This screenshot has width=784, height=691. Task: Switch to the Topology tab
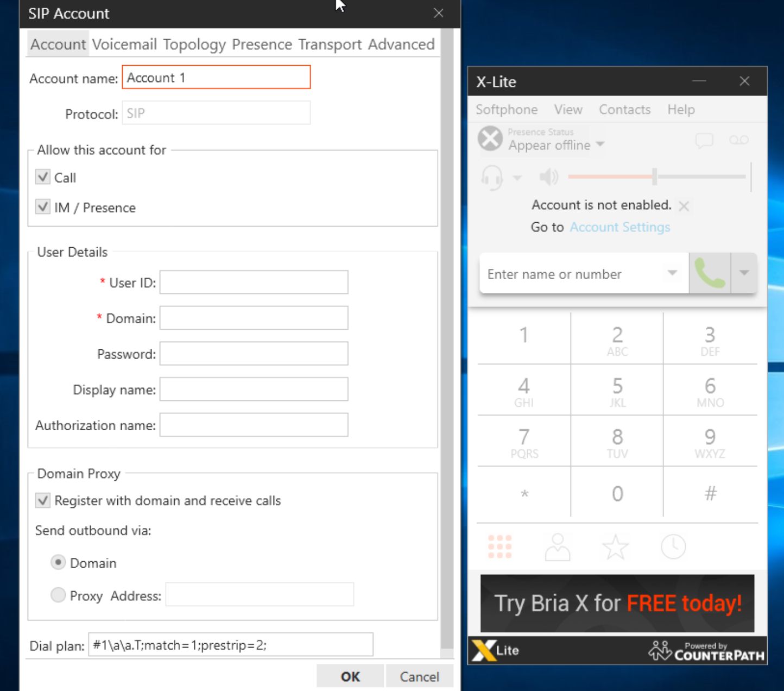[x=194, y=45]
